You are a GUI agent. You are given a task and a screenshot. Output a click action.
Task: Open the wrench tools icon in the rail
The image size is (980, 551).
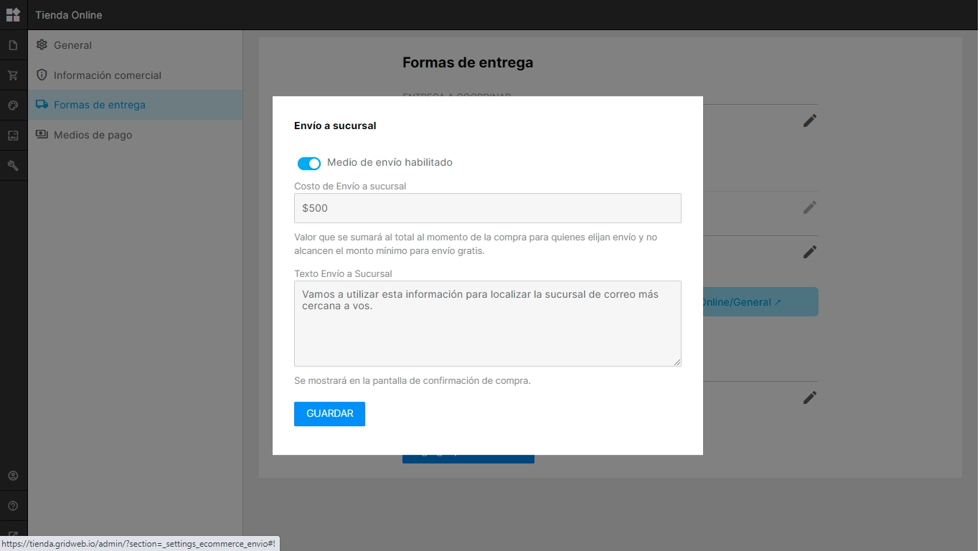click(x=13, y=166)
